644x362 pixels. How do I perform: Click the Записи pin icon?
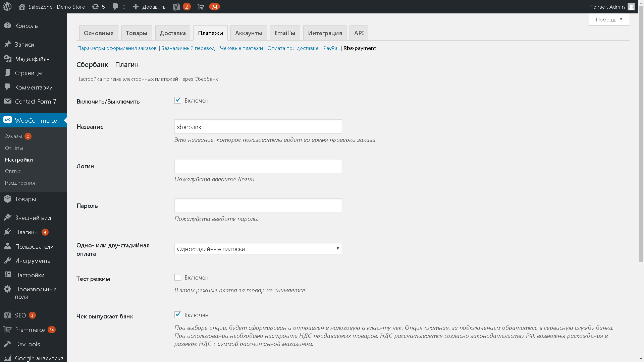point(7,44)
